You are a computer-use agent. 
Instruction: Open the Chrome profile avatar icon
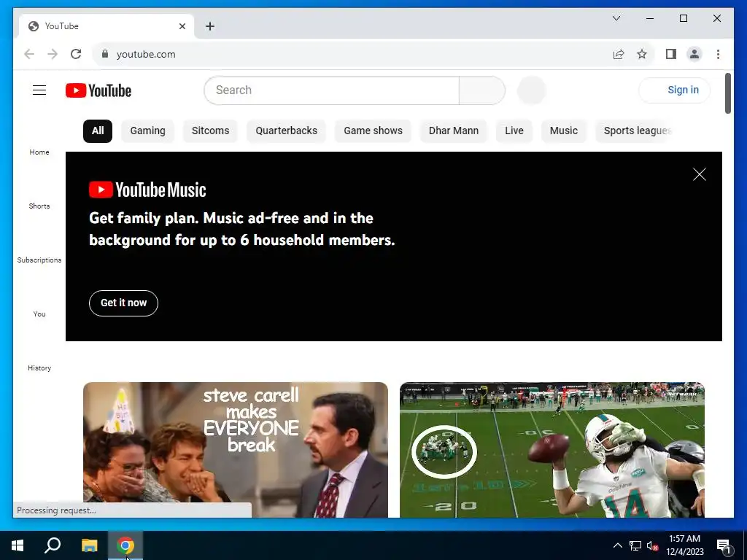(x=694, y=54)
